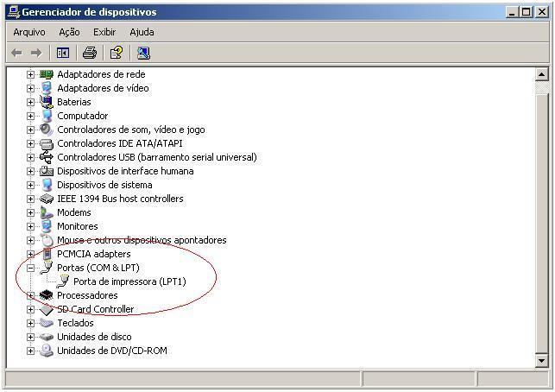
Task: Minimize the Gerenciador de dispositivos window
Action: pos(512,12)
